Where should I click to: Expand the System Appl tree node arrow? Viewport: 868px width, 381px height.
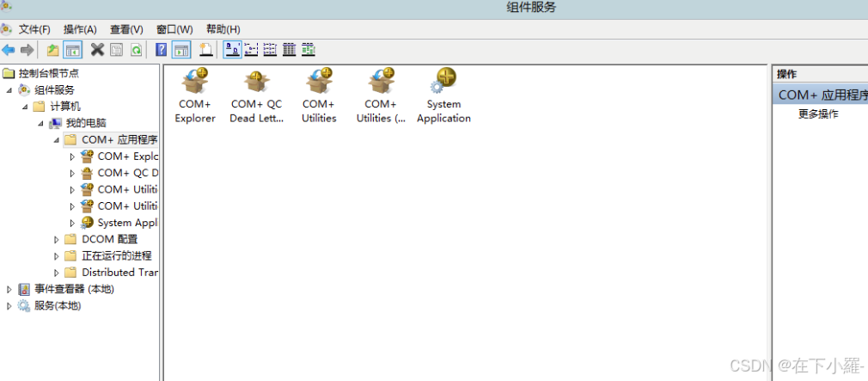72,223
